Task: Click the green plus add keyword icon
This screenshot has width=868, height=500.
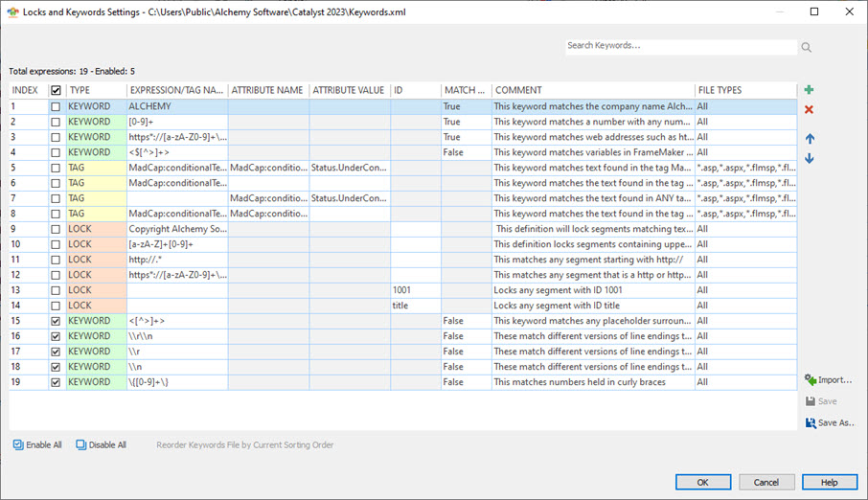Action: [x=810, y=90]
